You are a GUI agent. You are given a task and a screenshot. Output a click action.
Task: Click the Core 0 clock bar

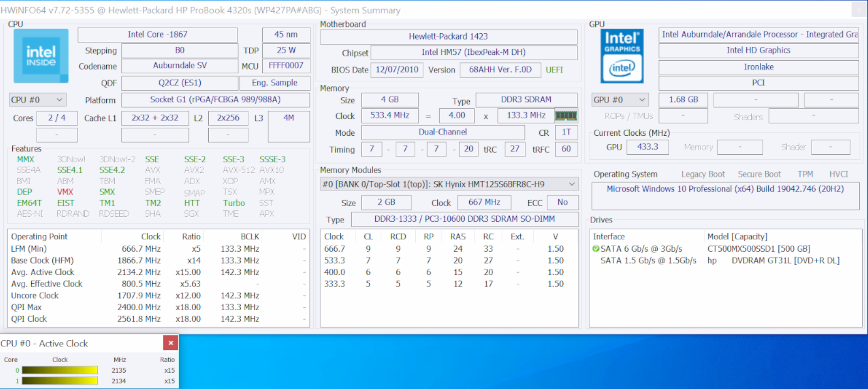tap(60, 370)
